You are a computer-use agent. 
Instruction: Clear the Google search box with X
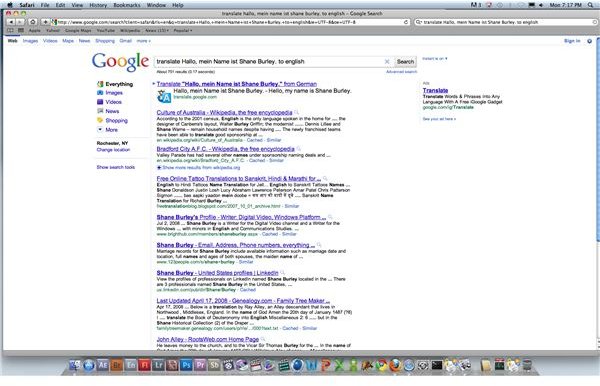[x=387, y=62]
